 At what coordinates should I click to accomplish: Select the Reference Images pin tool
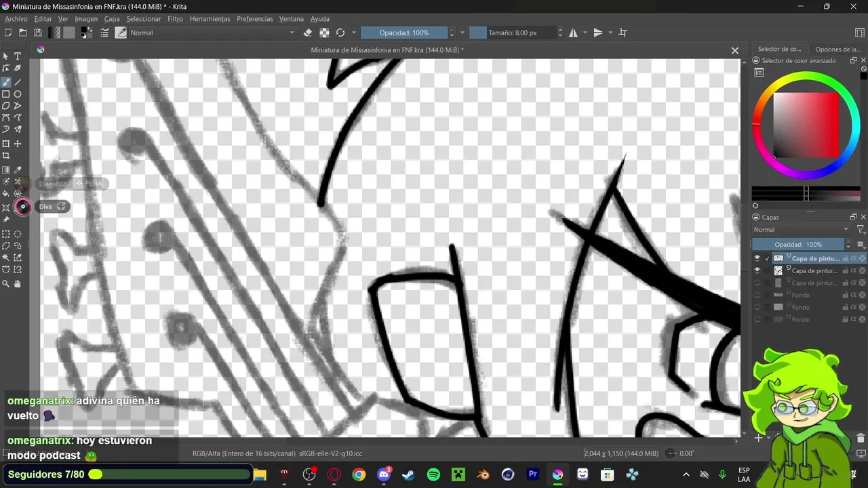(6, 220)
